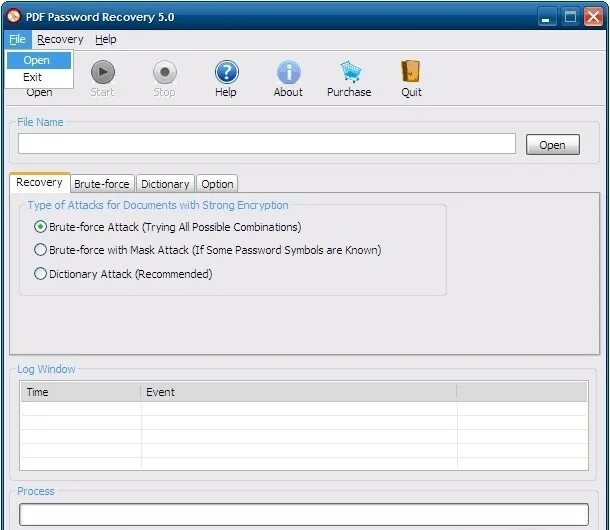Click the File Name input field
The height and width of the screenshot is (530, 610).
click(x=267, y=144)
